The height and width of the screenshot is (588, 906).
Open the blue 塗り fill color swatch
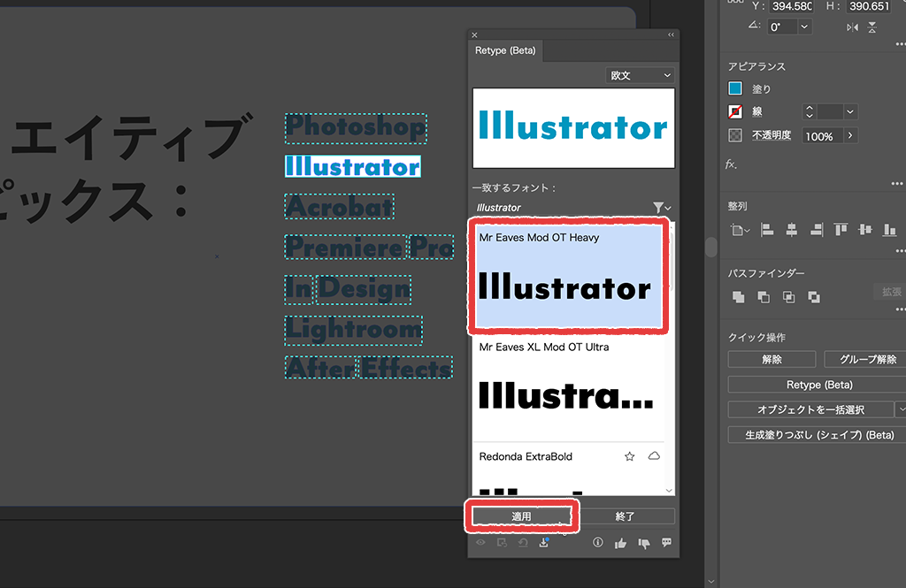point(735,88)
